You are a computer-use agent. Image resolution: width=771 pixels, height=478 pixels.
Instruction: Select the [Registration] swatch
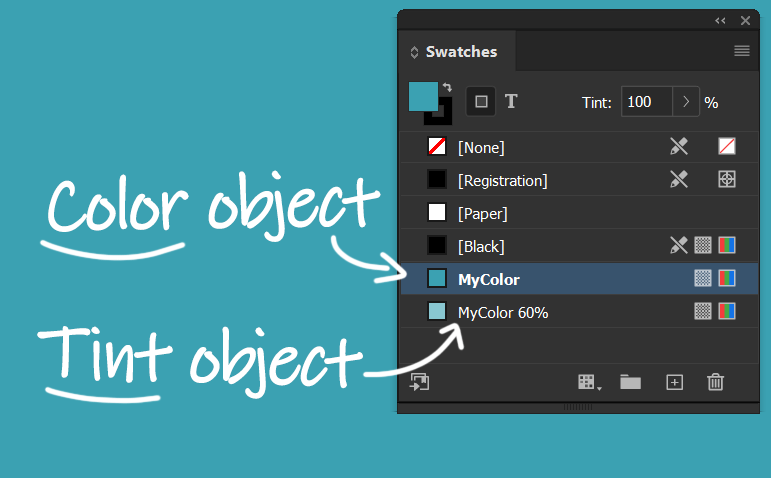tap(502, 180)
